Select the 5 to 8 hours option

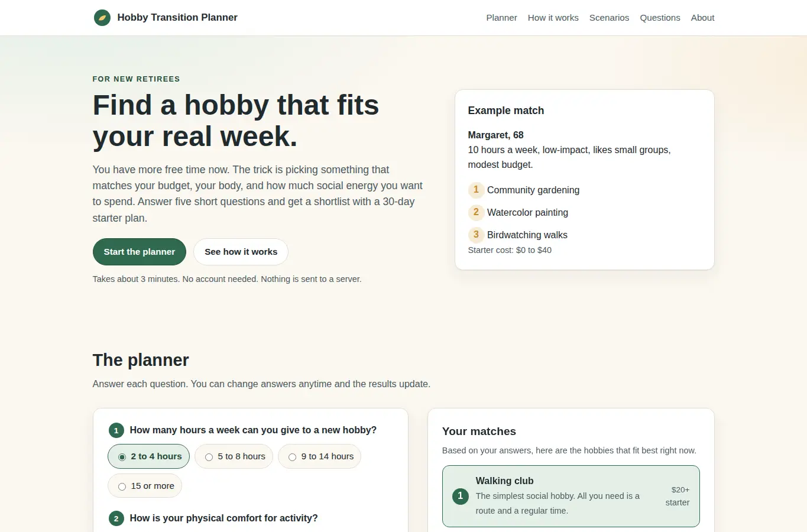(x=234, y=456)
